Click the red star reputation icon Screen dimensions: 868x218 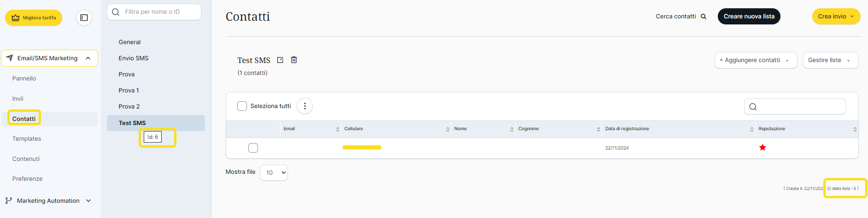click(x=762, y=148)
